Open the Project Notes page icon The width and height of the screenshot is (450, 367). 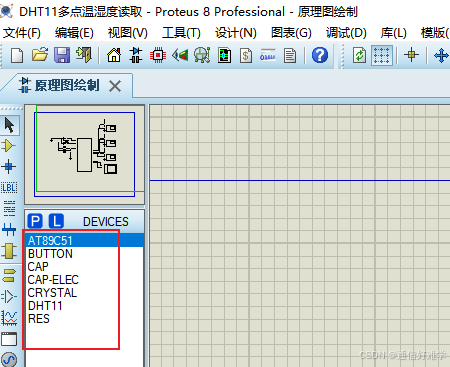tap(290, 55)
